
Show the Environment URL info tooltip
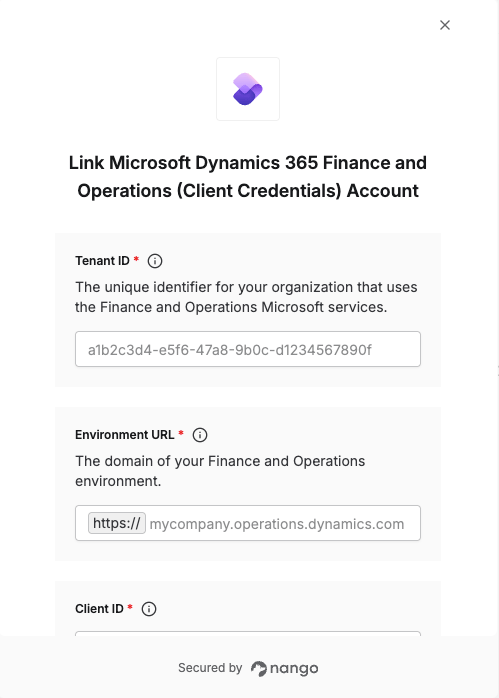click(x=200, y=435)
